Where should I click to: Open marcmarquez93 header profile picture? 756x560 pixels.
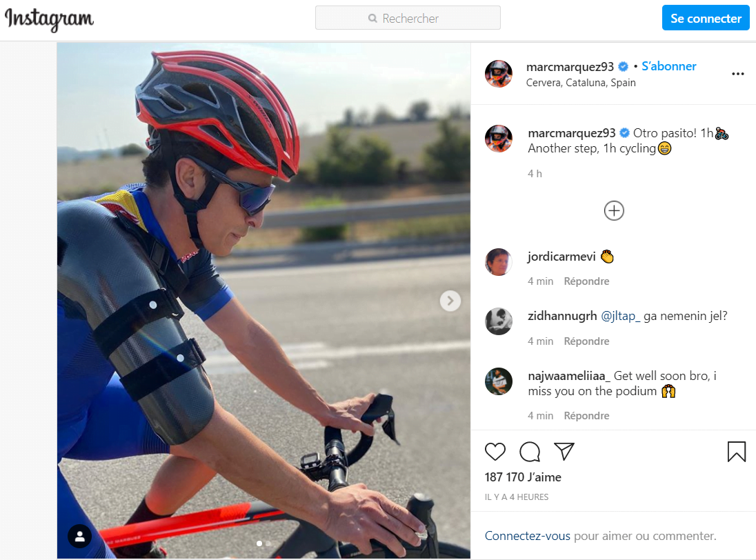[x=499, y=74]
